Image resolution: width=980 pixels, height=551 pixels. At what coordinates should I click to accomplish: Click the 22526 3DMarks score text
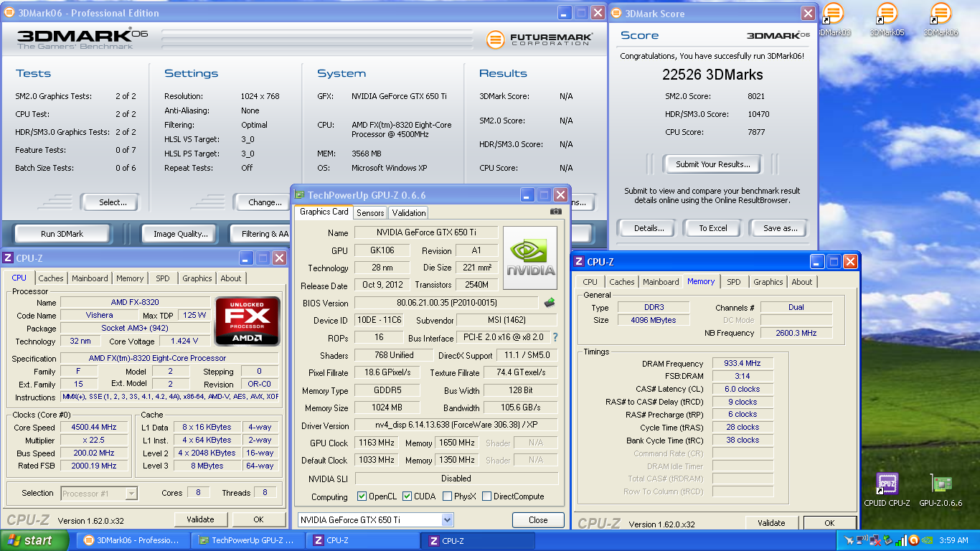(x=712, y=75)
